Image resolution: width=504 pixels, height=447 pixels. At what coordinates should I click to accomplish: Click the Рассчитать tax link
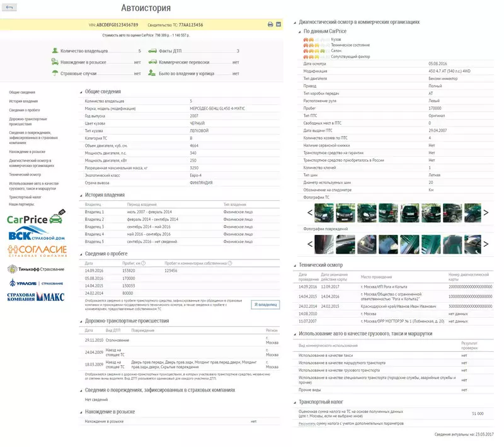pyautogui.click(x=307, y=424)
